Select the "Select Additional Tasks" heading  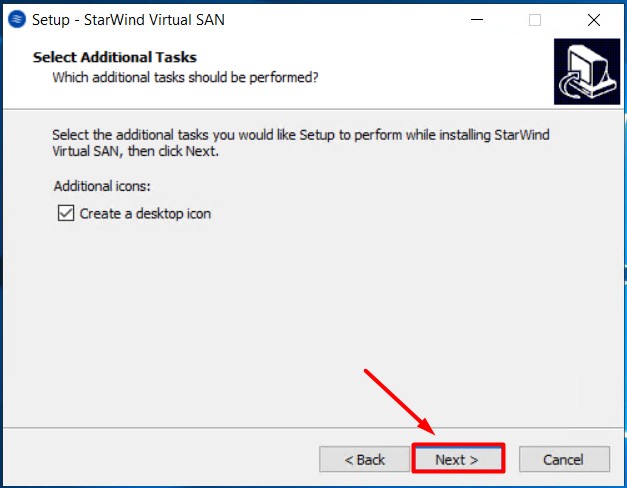(115, 57)
